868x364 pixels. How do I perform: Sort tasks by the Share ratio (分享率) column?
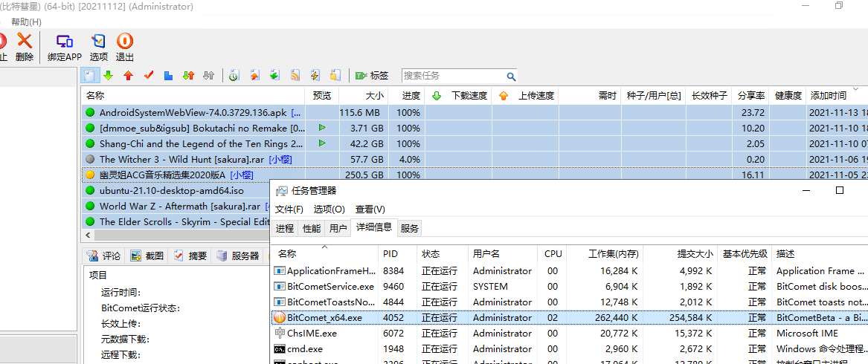(750, 96)
